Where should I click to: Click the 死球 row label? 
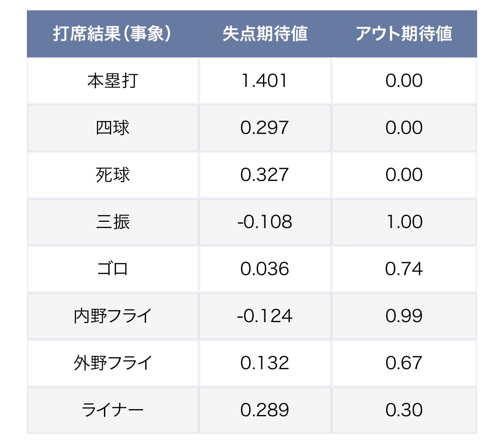[112, 175]
